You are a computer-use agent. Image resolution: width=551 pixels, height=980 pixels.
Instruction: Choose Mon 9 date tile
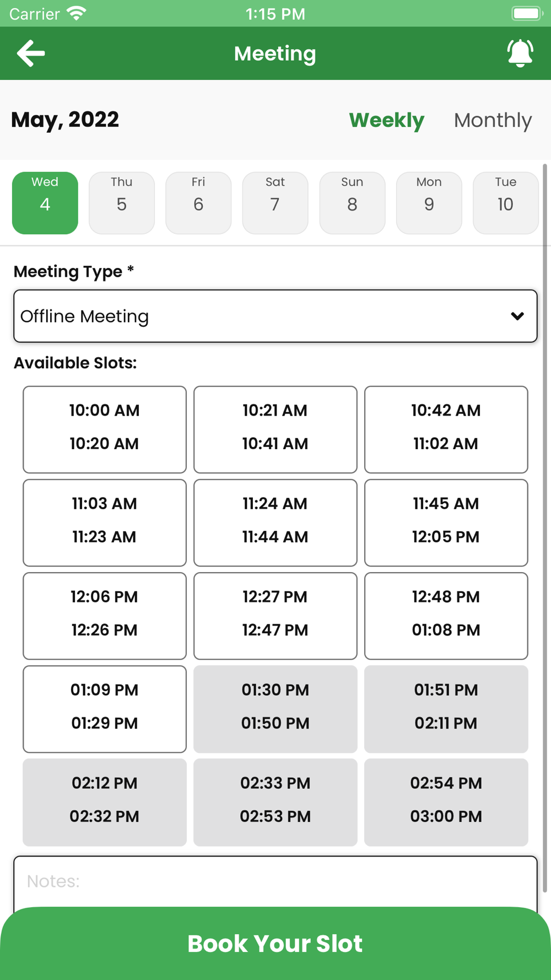(x=429, y=203)
